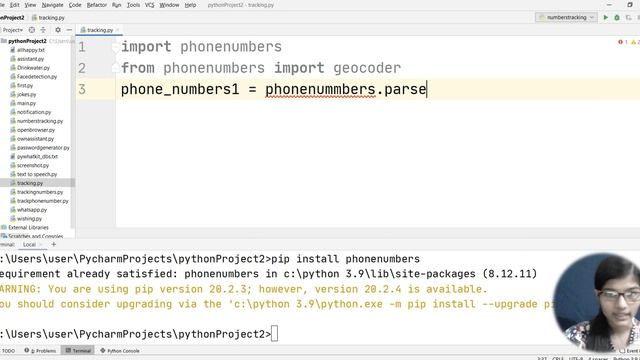Open the Window menu
This screenshot has width=640, height=360.
tap(169, 5)
